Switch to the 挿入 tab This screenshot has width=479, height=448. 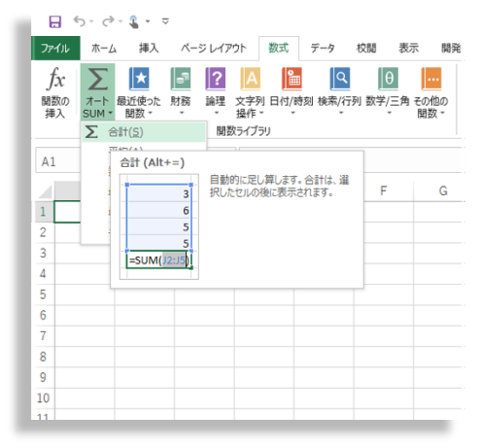(x=149, y=49)
